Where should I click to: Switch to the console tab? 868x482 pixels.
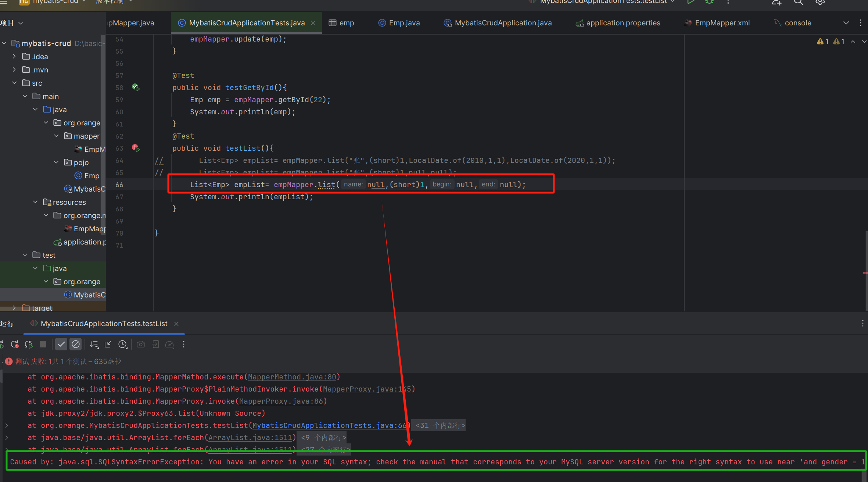pos(793,23)
